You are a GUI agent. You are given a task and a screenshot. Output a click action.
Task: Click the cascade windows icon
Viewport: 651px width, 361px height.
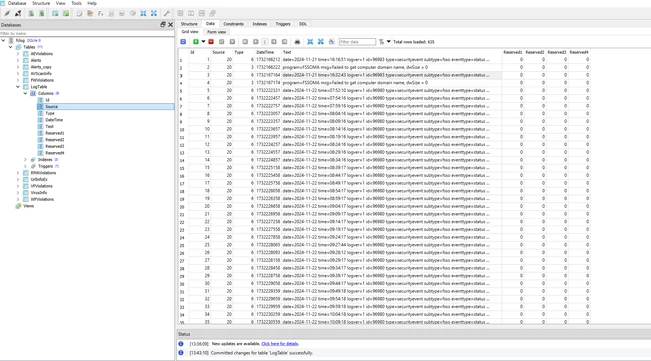click(x=212, y=13)
